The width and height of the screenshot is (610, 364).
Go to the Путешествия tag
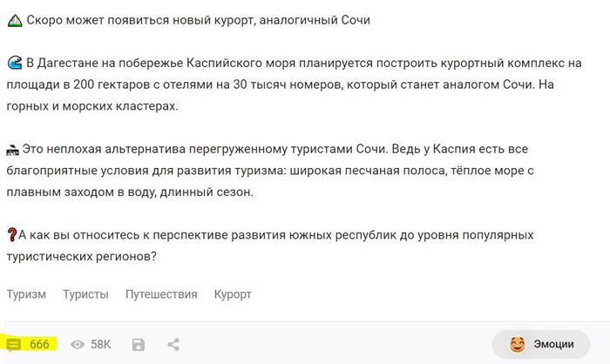tap(161, 294)
